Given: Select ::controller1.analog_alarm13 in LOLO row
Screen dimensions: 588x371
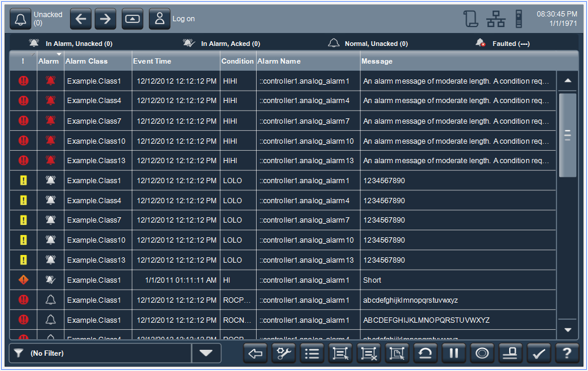Looking at the screenshot, I should point(308,260).
